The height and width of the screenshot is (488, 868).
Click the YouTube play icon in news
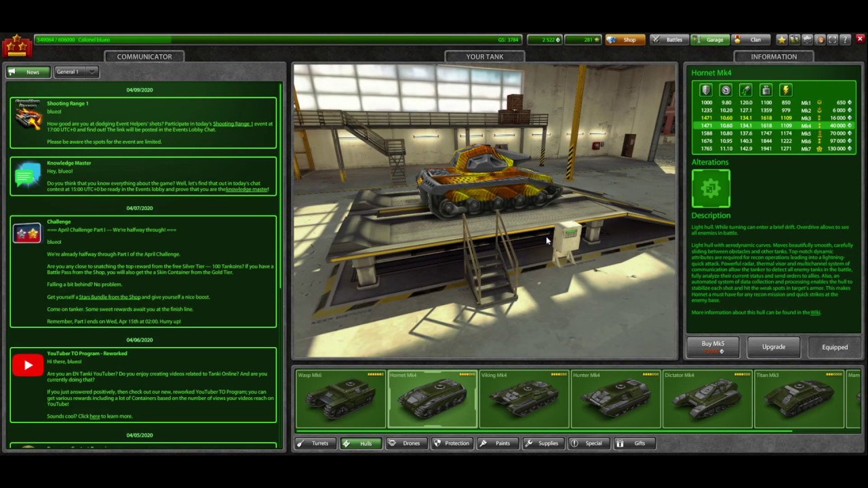point(28,365)
